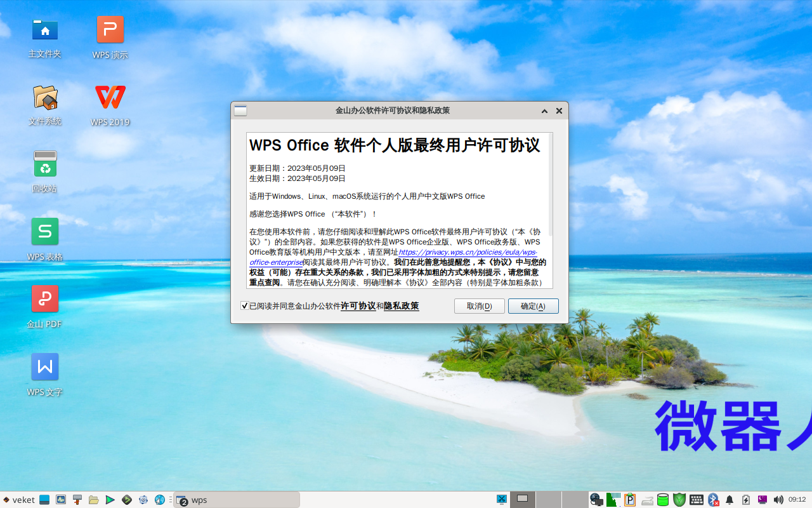Image resolution: width=812 pixels, height=508 pixels.
Task: Open the notification bell tray icon
Action: click(x=730, y=500)
